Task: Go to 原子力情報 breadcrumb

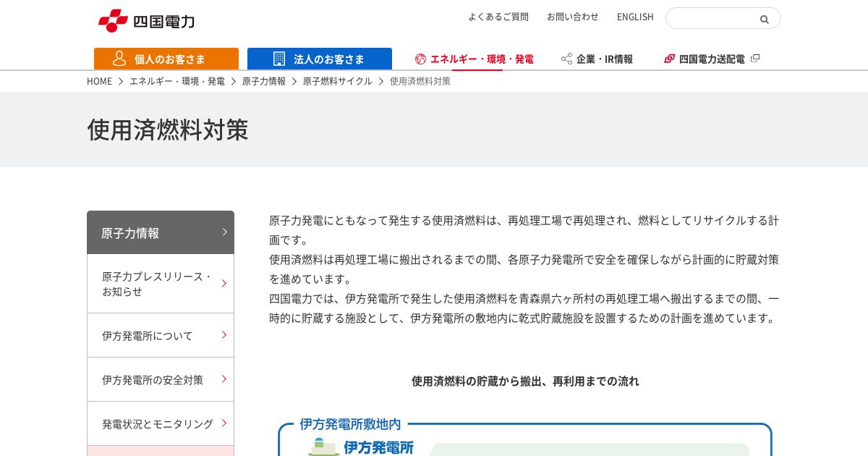Action: tap(264, 81)
